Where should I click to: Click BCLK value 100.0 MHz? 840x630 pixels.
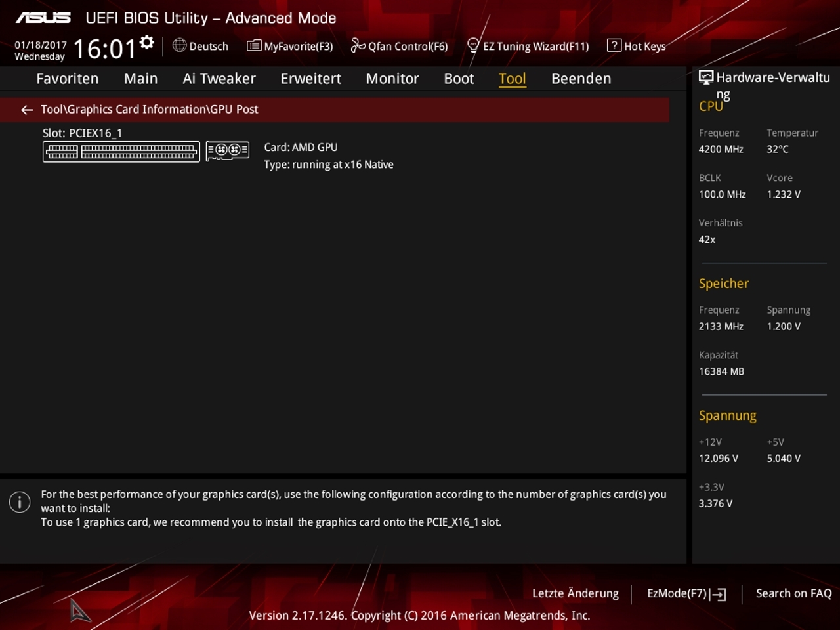723,194
